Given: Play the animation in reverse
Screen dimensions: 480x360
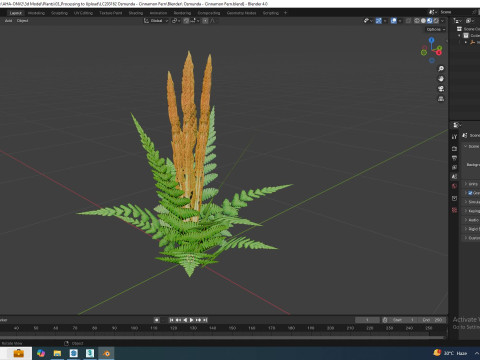Looking at the screenshot, I should click(185, 320).
